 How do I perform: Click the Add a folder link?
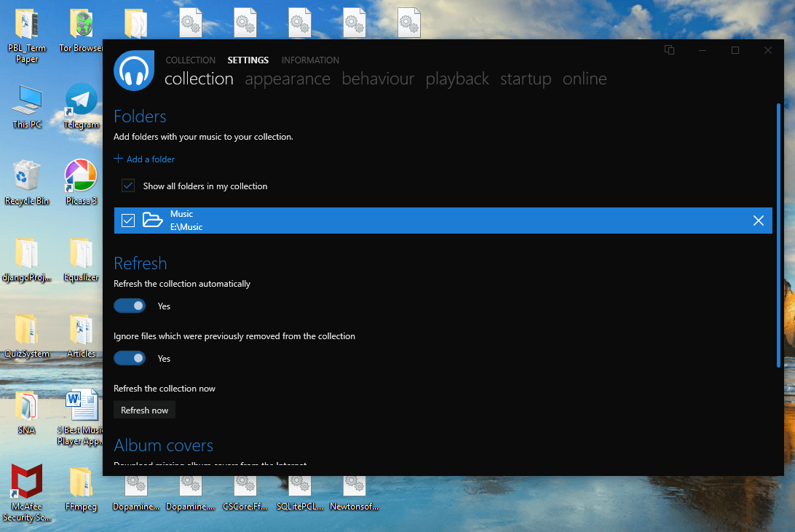[144, 159]
